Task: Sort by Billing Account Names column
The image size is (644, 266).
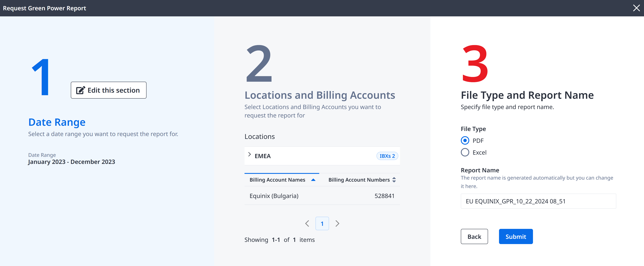Action: click(282, 180)
